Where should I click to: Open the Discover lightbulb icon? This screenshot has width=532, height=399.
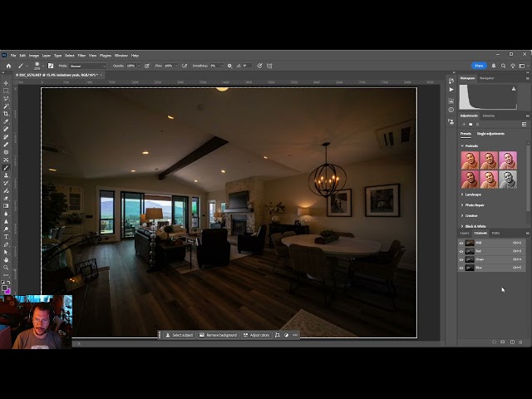[x=513, y=66]
